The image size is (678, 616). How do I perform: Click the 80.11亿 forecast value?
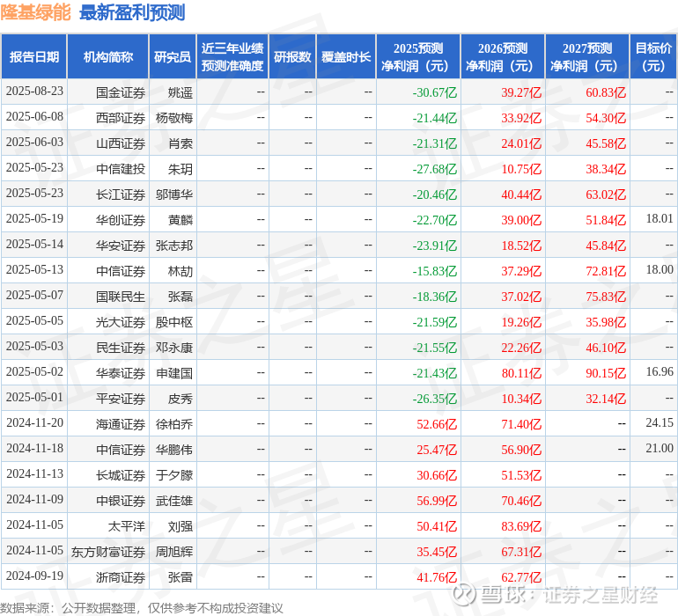[x=521, y=373]
